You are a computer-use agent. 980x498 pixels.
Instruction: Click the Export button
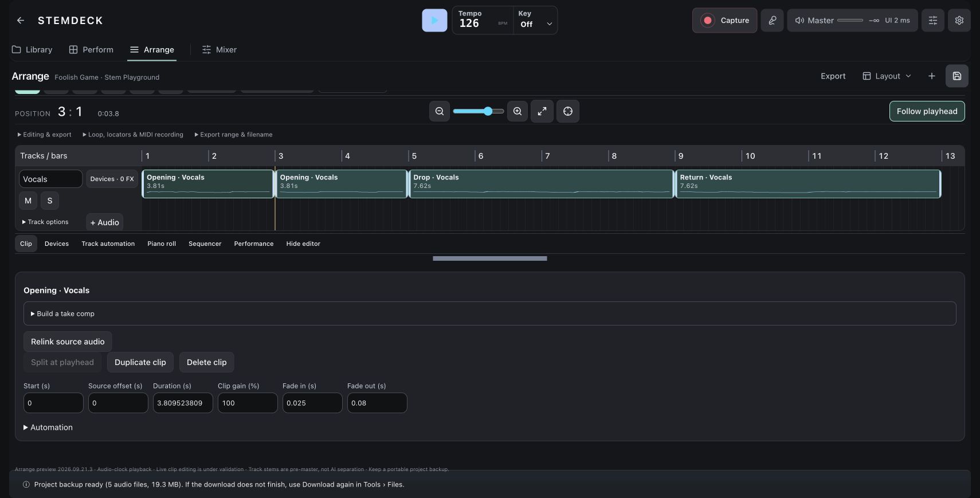[833, 76]
